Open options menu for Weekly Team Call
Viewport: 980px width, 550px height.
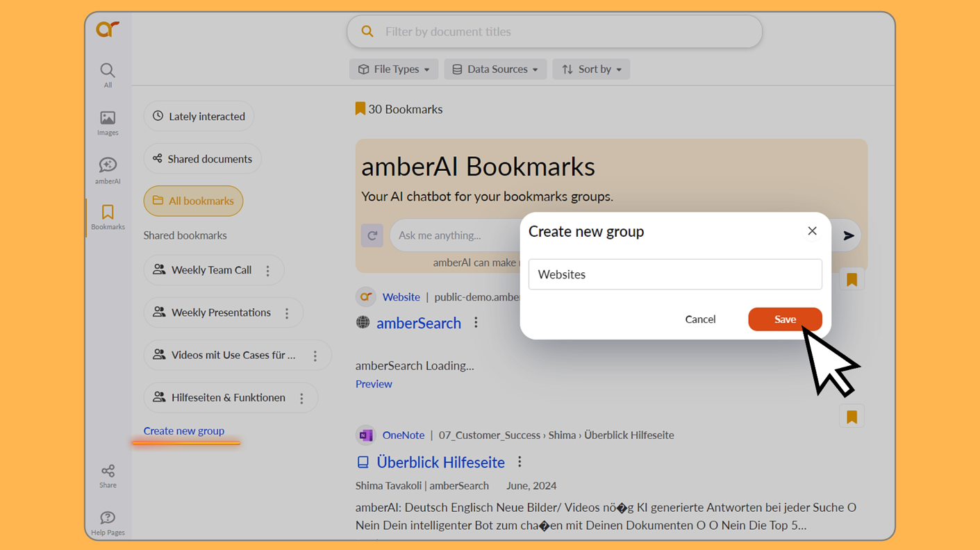(x=268, y=270)
